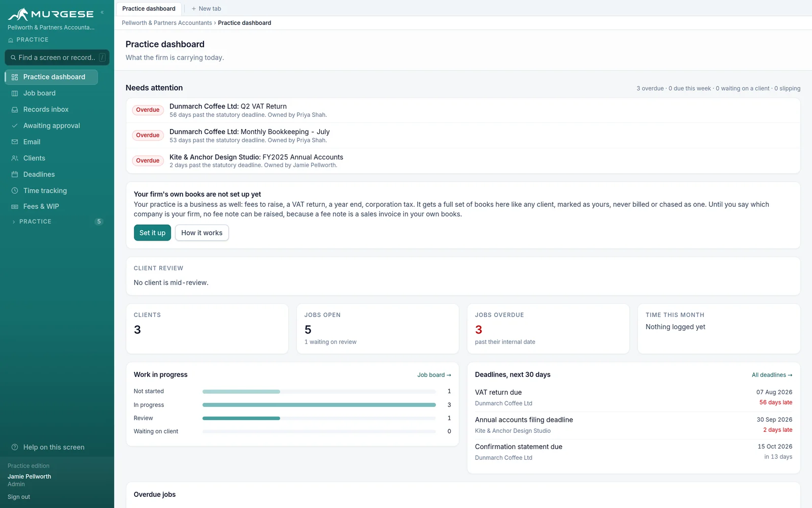Open the Job board menu item
This screenshot has width=812, height=508.
click(x=51, y=93)
